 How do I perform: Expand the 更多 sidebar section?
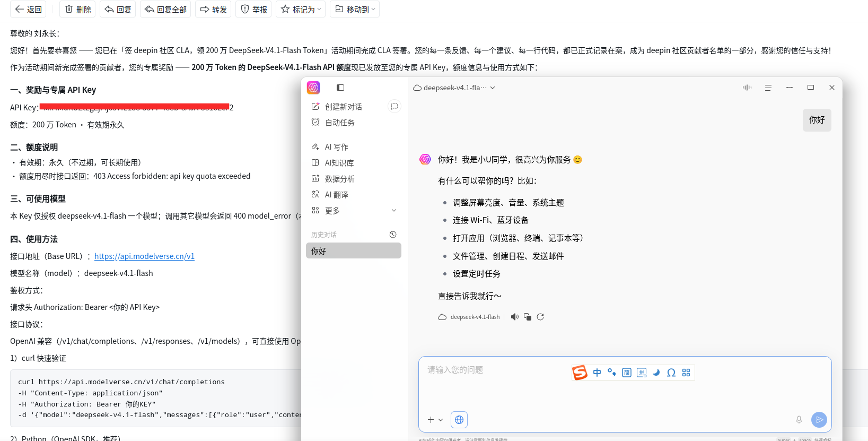tap(354, 211)
